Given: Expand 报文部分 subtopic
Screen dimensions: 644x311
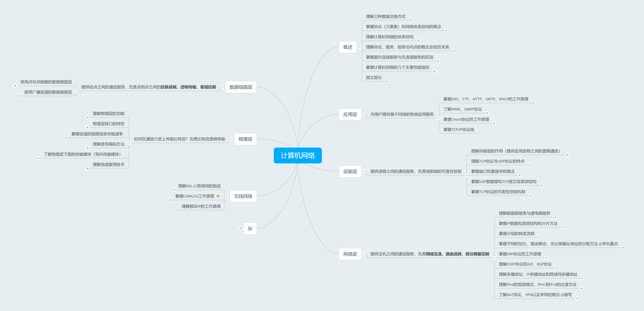Looking at the screenshot, I should click(387, 82).
